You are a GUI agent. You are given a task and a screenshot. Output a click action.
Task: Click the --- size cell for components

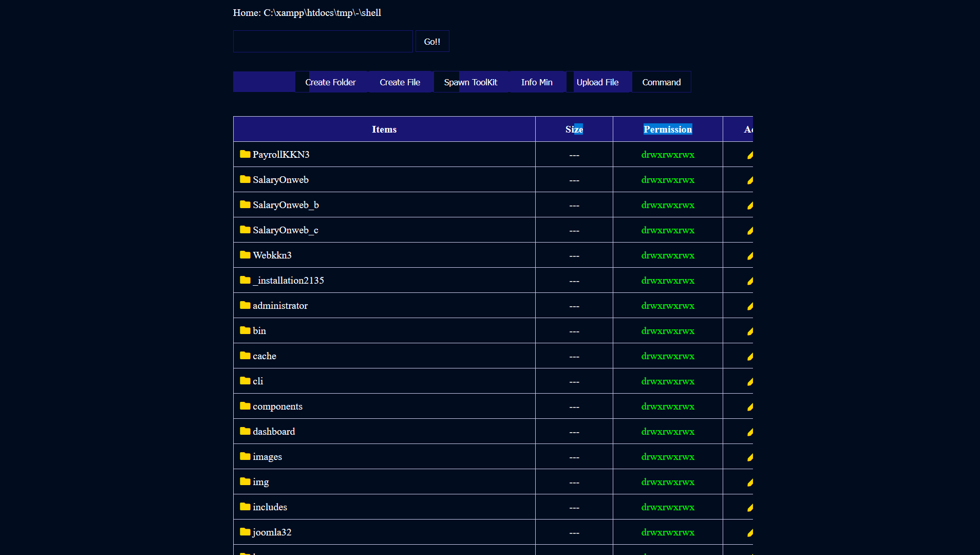pos(574,407)
